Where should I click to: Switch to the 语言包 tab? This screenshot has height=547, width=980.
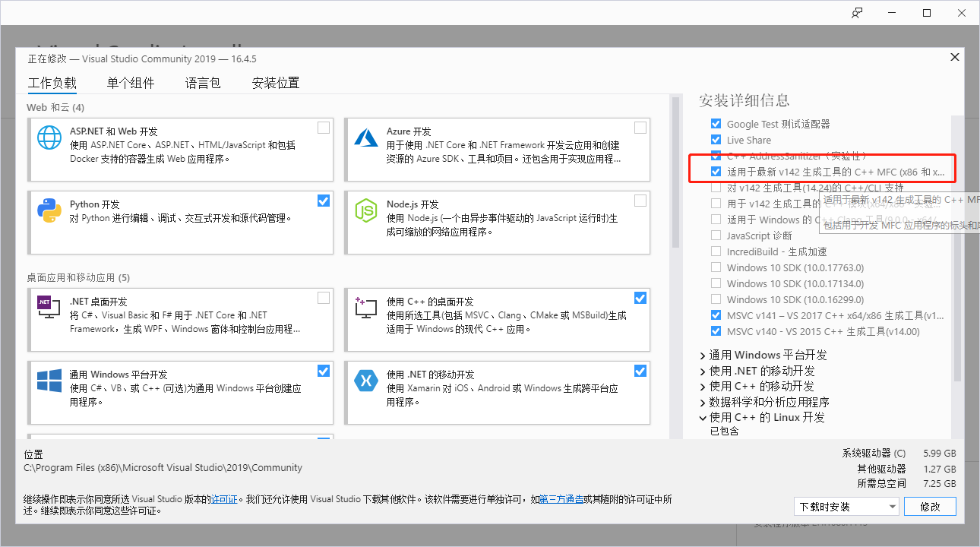click(x=203, y=84)
